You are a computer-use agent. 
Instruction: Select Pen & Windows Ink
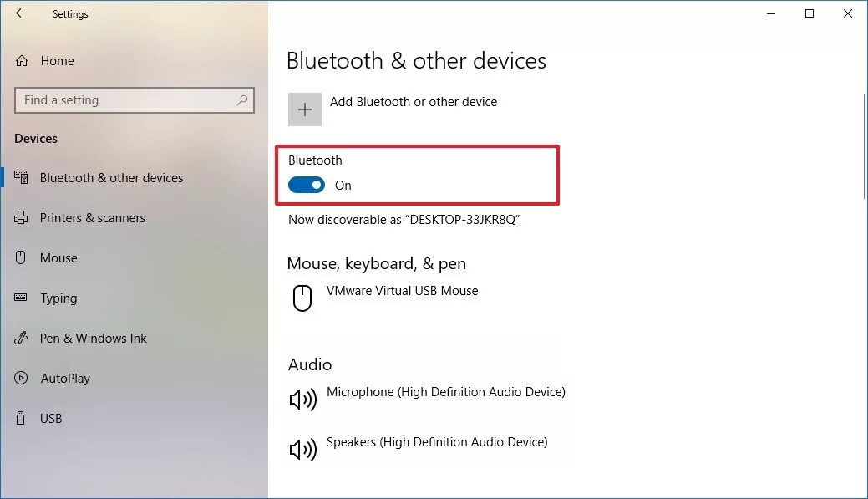[x=93, y=339]
